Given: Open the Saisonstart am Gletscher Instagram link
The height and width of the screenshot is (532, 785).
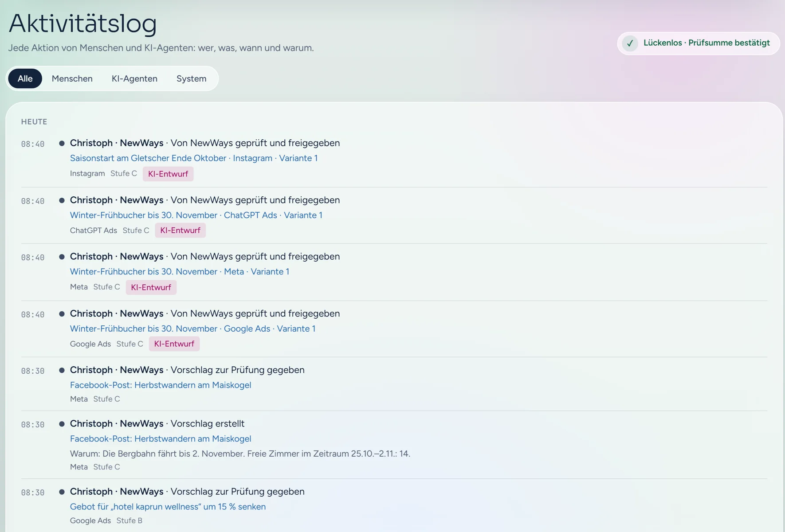Looking at the screenshot, I should [x=194, y=158].
